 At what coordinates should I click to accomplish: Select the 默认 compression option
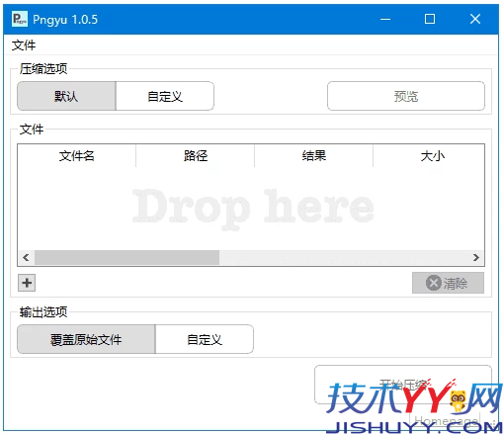point(66,96)
